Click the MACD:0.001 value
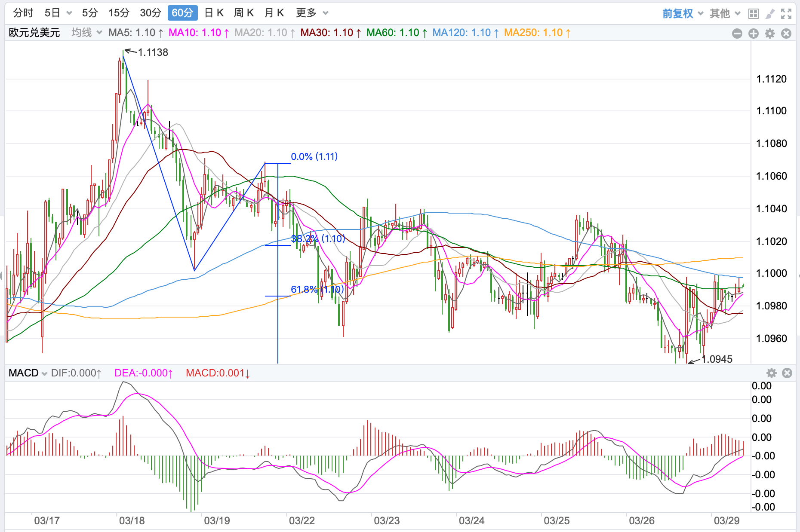The height and width of the screenshot is (532, 800). [218, 373]
